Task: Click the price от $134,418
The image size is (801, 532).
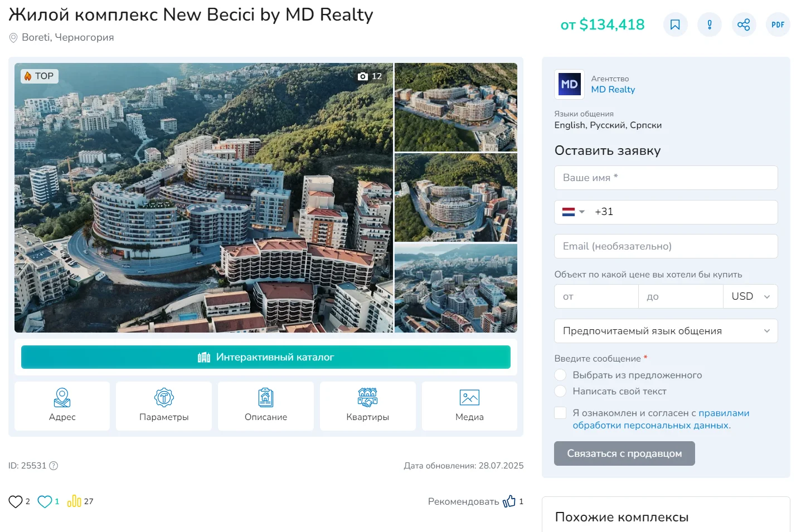Action: [x=603, y=25]
